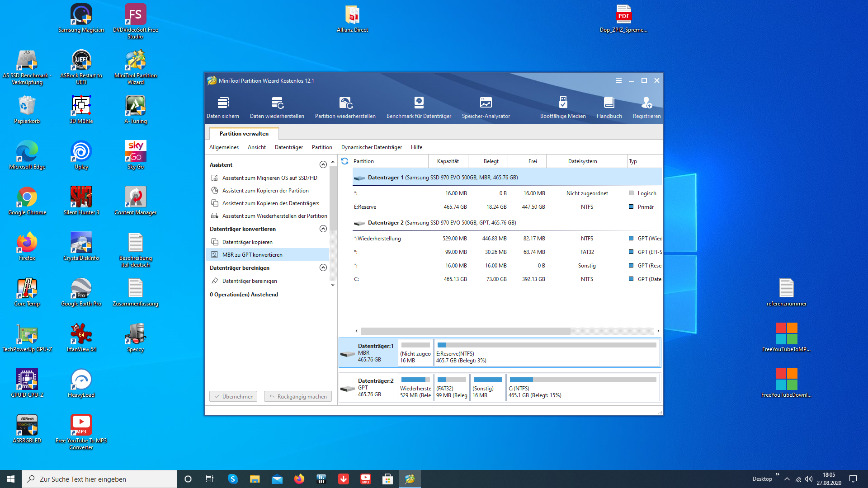This screenshot has width=868, height=488.
Task: Click horizontal scrollbar of partition table
Action: pyautogui.click(x=466, y=331)
